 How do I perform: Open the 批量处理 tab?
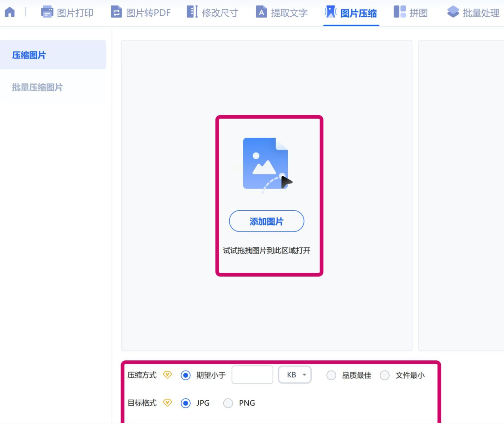point(473,12)
